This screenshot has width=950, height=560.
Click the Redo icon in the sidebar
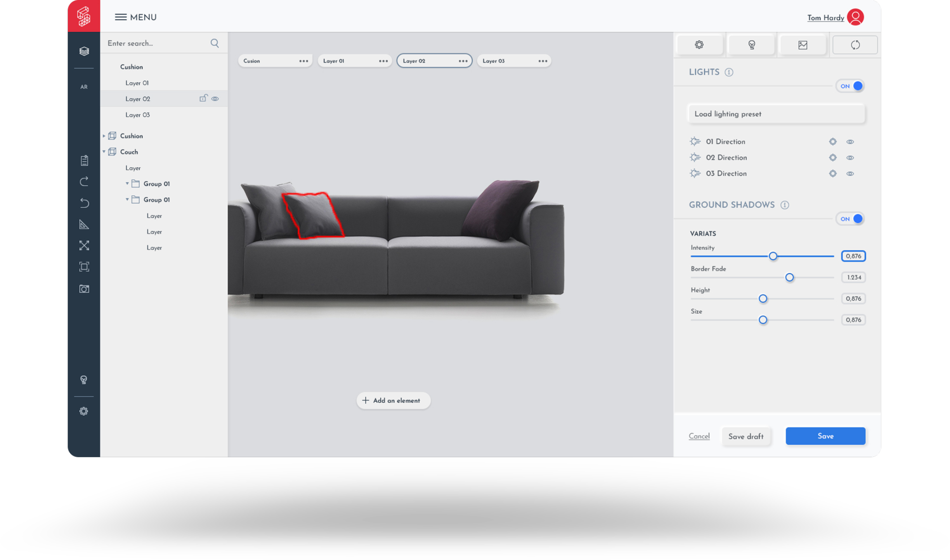point(84,181)
